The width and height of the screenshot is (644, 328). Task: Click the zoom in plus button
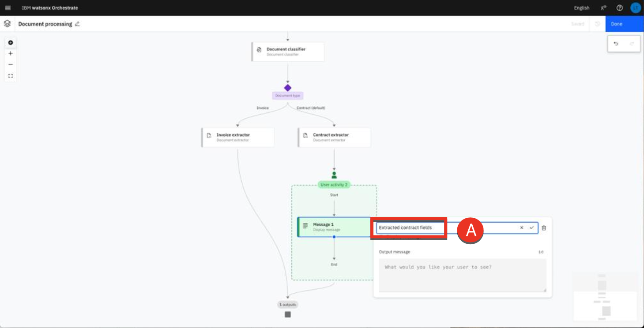[x=11, y=53]
